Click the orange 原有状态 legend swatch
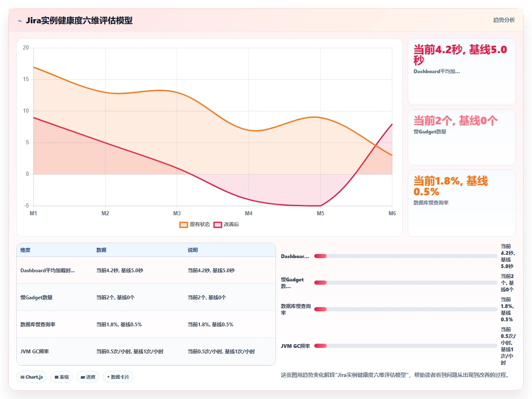Screen dimensions: 532x399 coord(184,224)
